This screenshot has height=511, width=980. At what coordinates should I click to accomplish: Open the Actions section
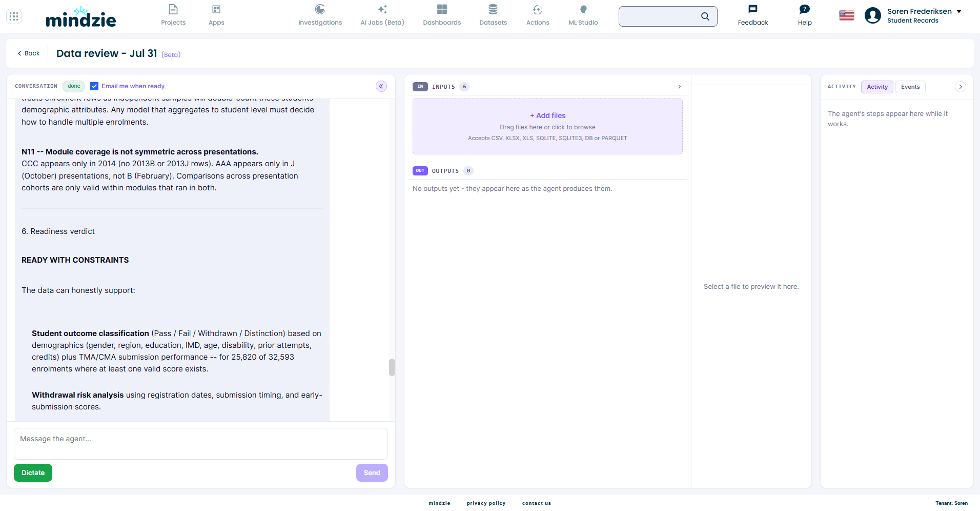[x=538, y=15]
